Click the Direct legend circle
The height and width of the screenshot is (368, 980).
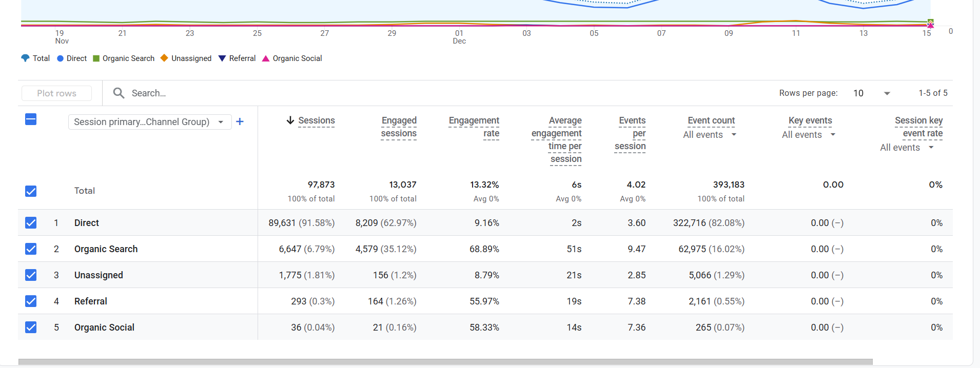(x=60, y=58)
